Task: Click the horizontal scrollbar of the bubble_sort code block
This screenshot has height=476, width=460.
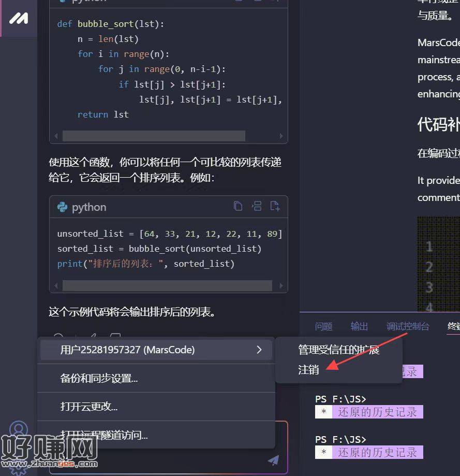Action: click(x=154, y=136)
